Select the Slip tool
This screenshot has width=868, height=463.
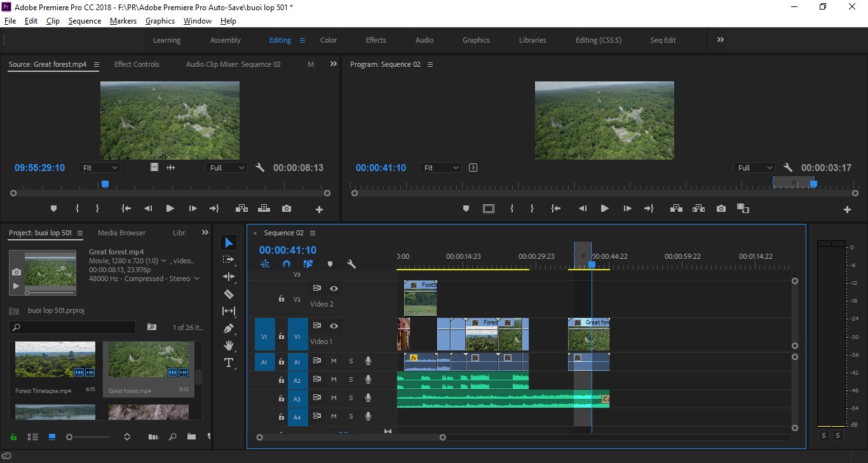pyautogui.click(x=229, y=311)
